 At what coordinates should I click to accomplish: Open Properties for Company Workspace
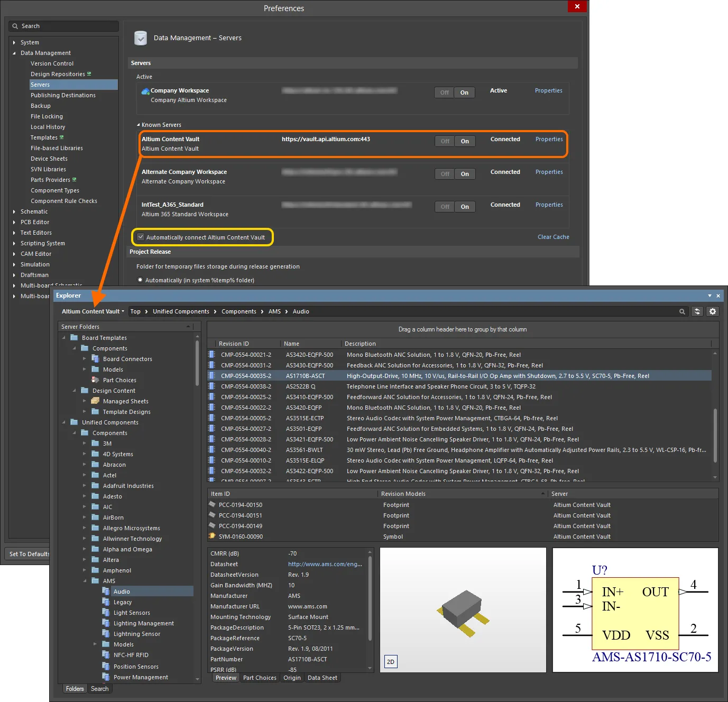pyautogui.click(x=548, y=90)
